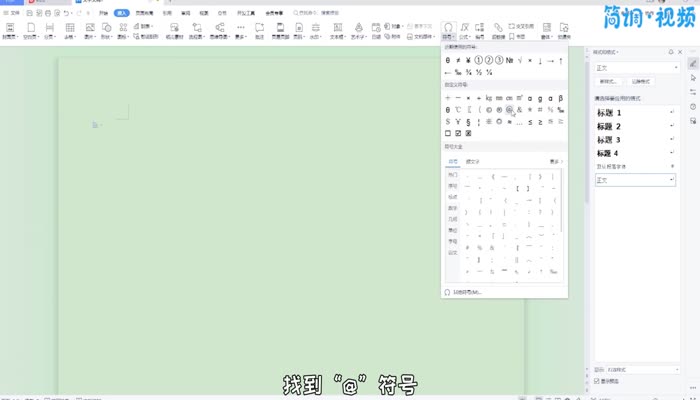
Task: Open the 显示 filter dropdown at pane bottom
Action: pos(638,369)
